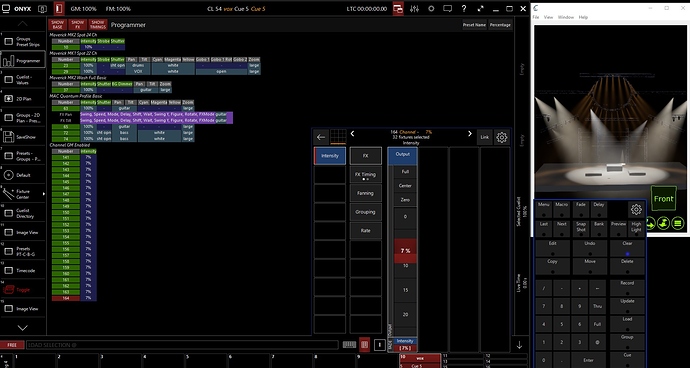Open the Fixture Center sidebar icon
Image resolution: width=690 pixels, height=368 pixels.
[23, 194]
